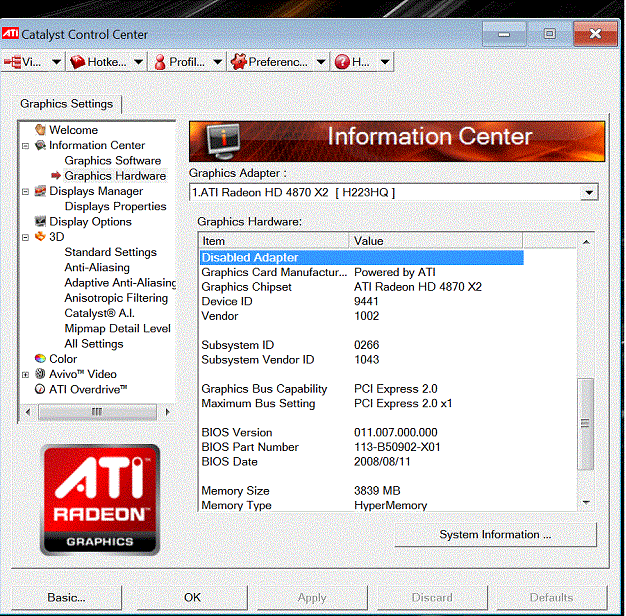626x616 pixels.
Task: Minimize the Catalyst Control Center window
Action: point(504,34)
